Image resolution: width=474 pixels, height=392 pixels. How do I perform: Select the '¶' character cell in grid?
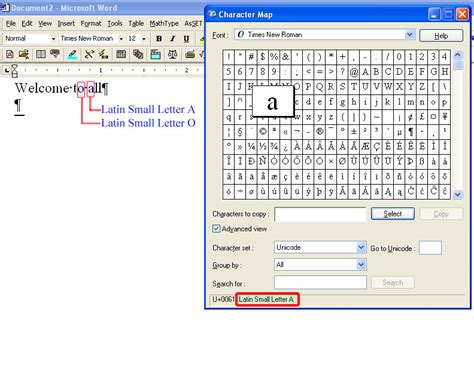point(411,132)
